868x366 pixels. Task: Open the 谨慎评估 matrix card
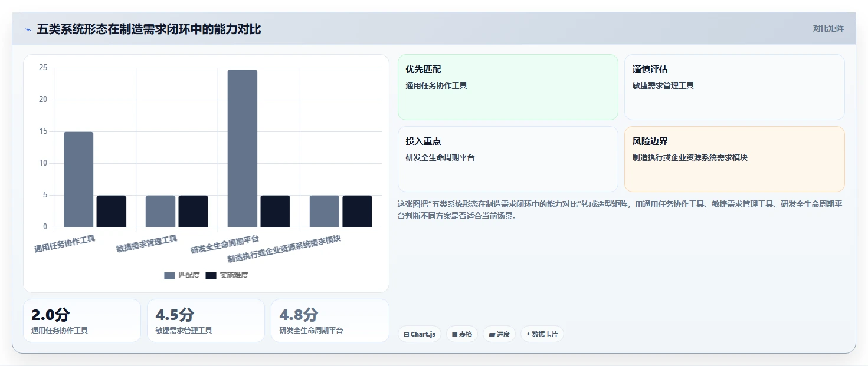point(735,87)
